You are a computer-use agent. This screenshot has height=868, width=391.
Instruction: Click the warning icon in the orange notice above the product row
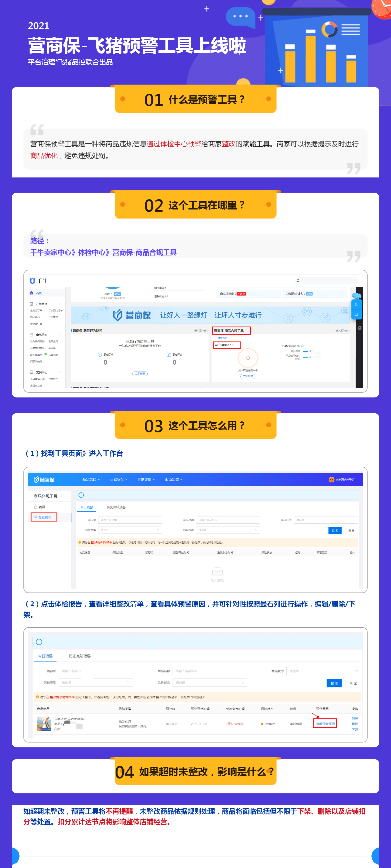[37, 697]
